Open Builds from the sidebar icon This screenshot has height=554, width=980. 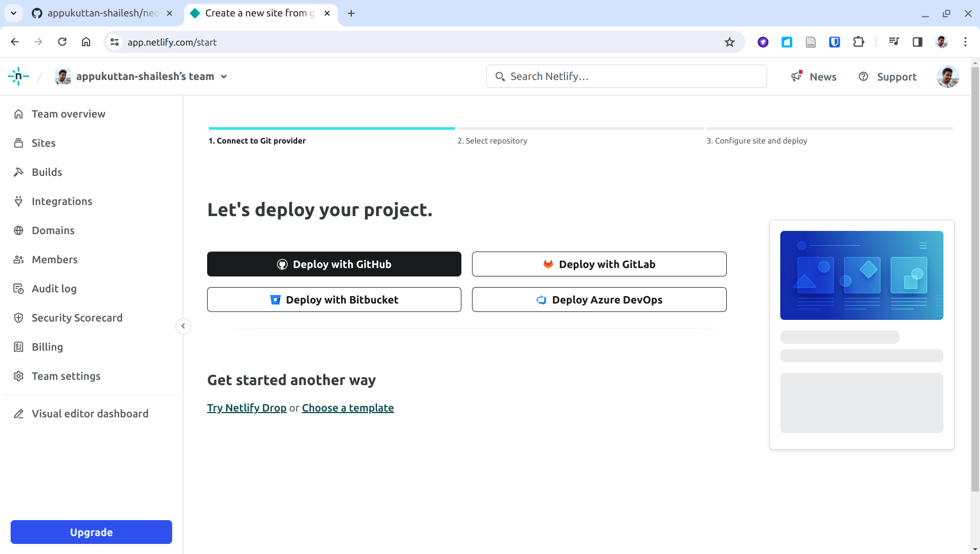[18, 172]
